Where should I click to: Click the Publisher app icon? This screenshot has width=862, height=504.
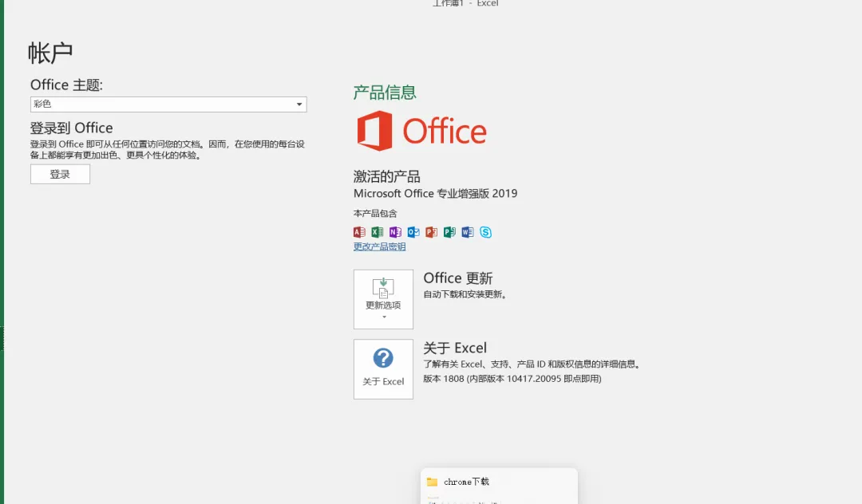[x=449, y=232]
